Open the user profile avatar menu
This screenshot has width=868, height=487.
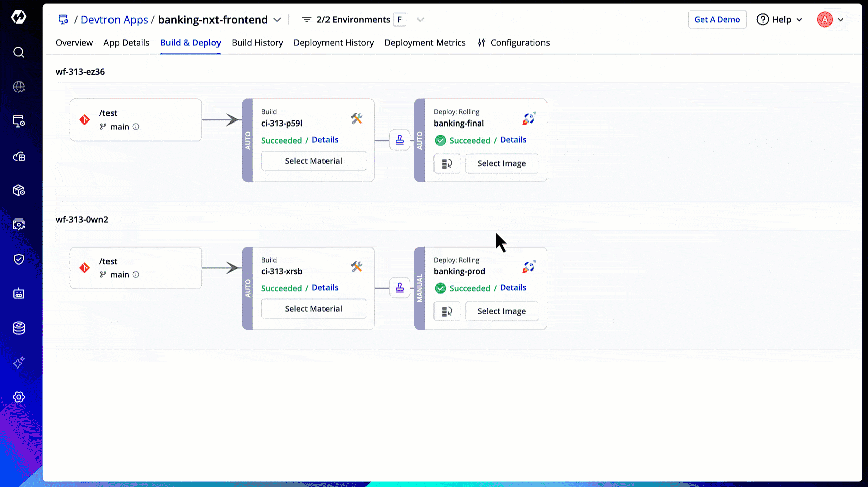830,20
